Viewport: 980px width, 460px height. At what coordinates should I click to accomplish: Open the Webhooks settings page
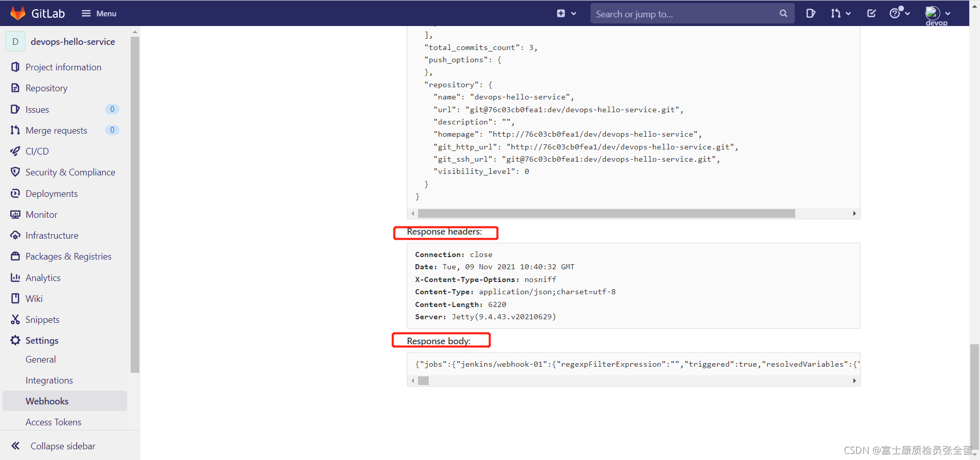(47, 401)
